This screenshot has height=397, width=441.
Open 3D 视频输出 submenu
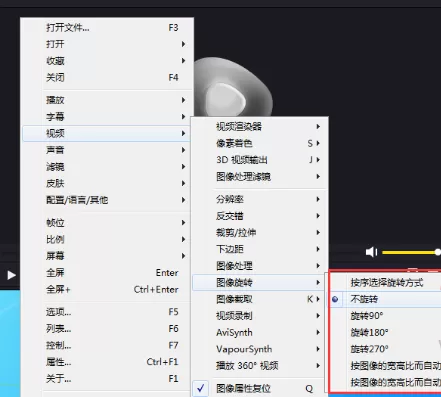260,160
